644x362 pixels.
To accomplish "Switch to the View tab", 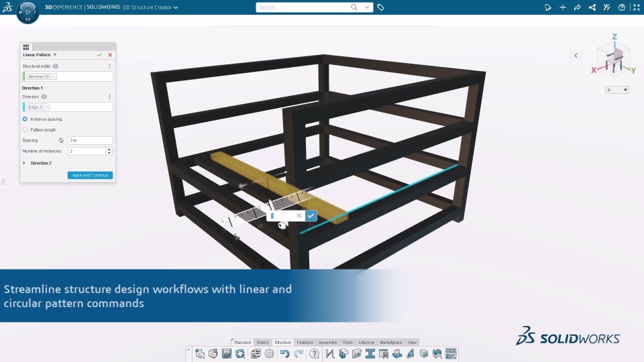I will pos(412,343).
